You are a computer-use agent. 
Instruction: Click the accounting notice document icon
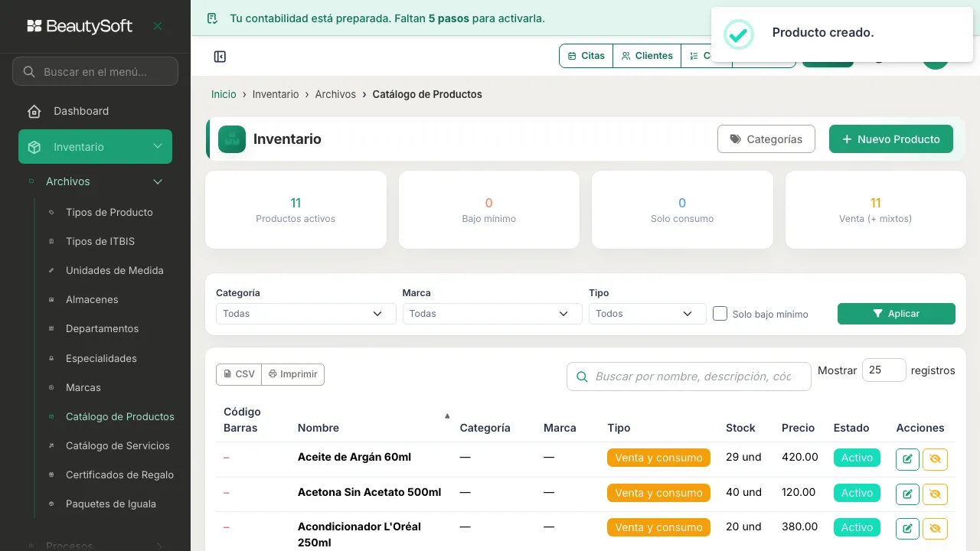(x=213, y=18)
